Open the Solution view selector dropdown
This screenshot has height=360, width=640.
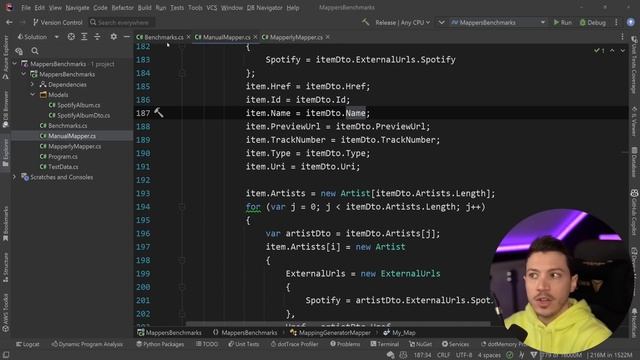pos(38,37)
